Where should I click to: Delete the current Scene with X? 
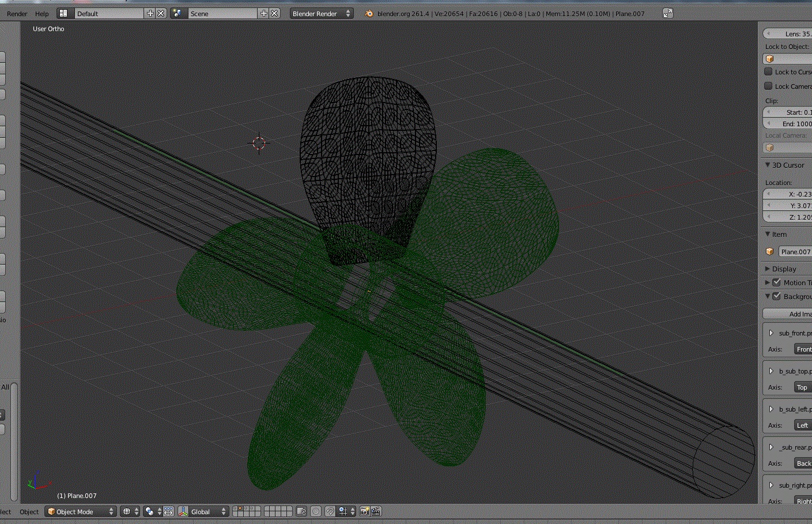274,13
